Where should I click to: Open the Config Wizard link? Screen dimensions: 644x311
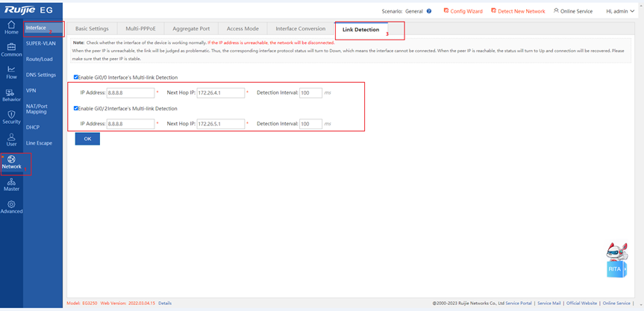[463, 11]
